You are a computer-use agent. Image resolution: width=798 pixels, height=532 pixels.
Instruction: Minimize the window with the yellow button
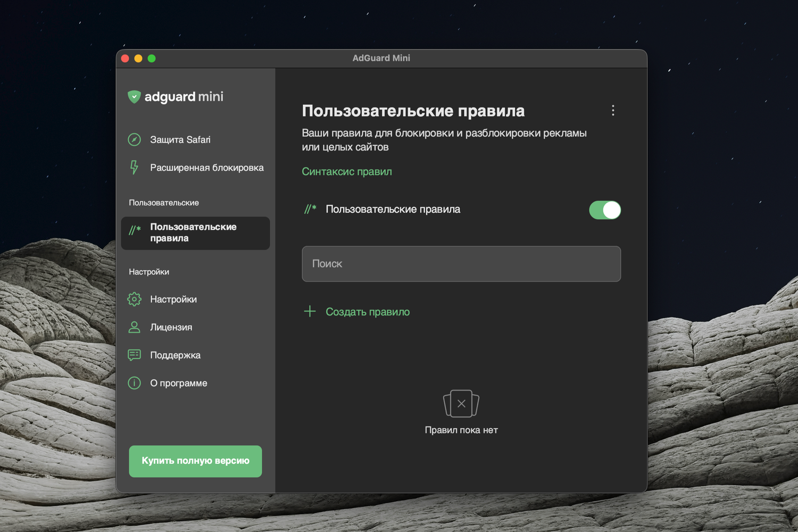pyautogui.click(x=138, y=59)
